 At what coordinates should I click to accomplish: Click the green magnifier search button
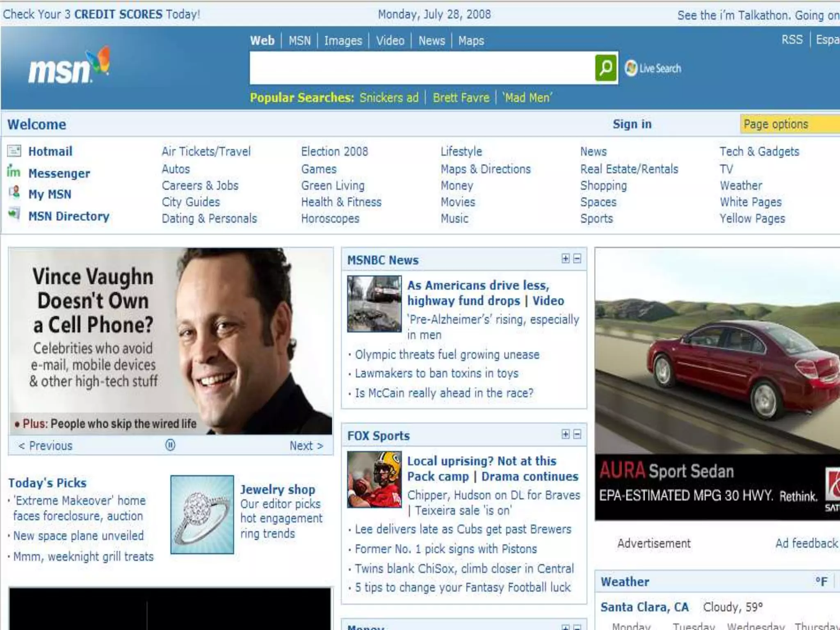tap(606, 68)
